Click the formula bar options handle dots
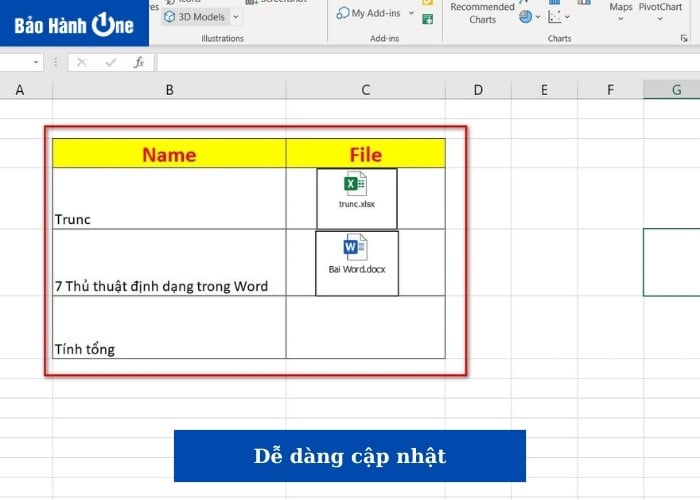Image resolution: width=700 pixels, height=500 pixels. [x=55, y=62]
